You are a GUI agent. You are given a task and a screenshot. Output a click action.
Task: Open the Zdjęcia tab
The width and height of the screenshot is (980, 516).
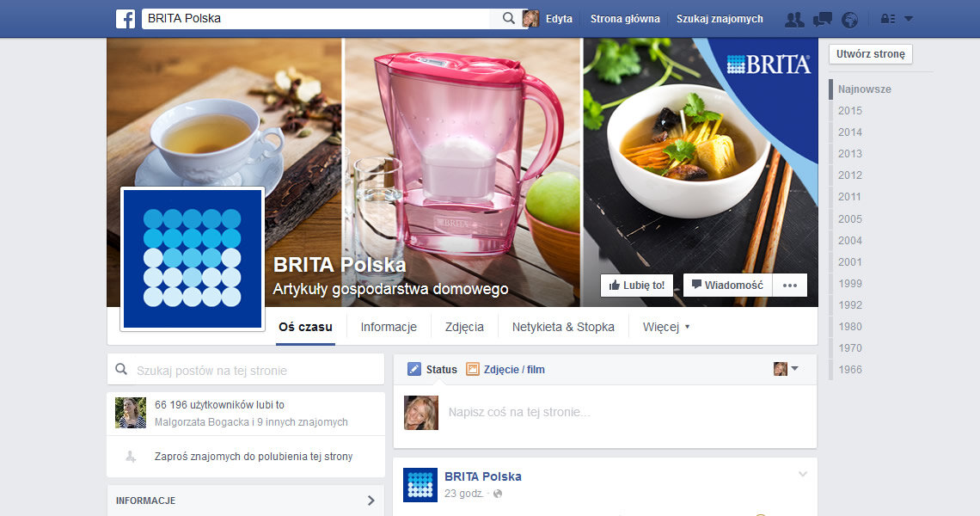pos(464,327)
